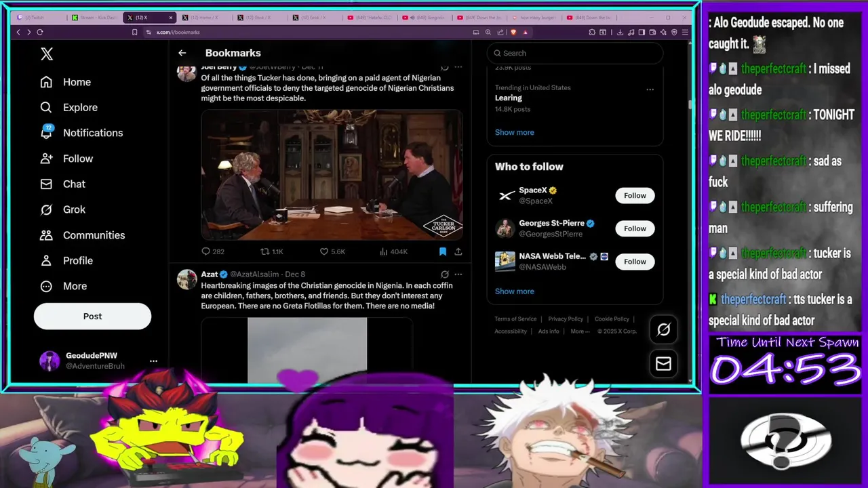Ask Grok about the Azat post

coord(444,274)
